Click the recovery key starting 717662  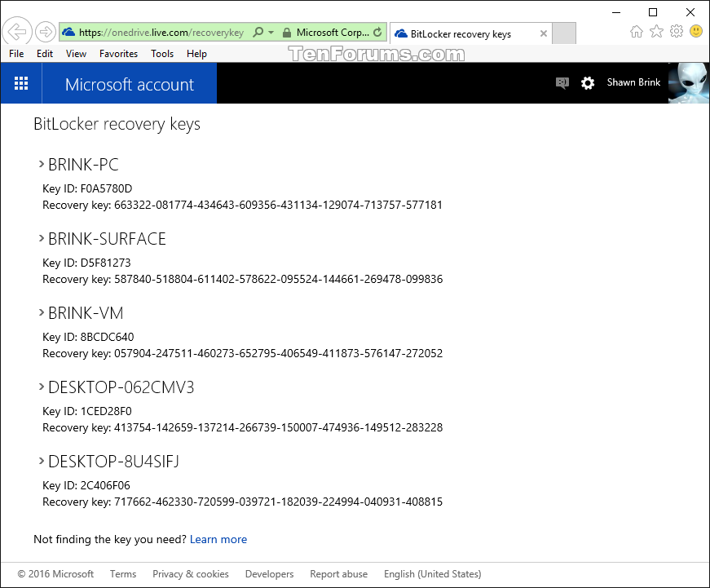pyautogui.click(x=278, y=502)
